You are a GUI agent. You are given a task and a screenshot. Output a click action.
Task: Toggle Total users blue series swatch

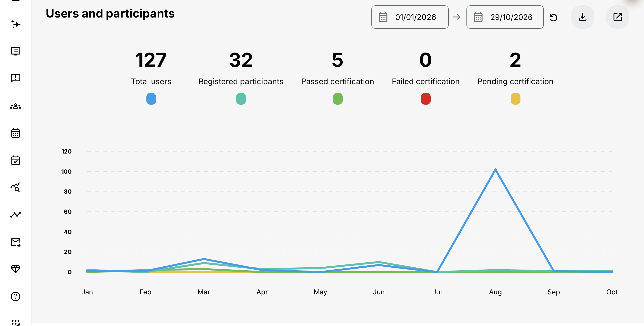151,99
